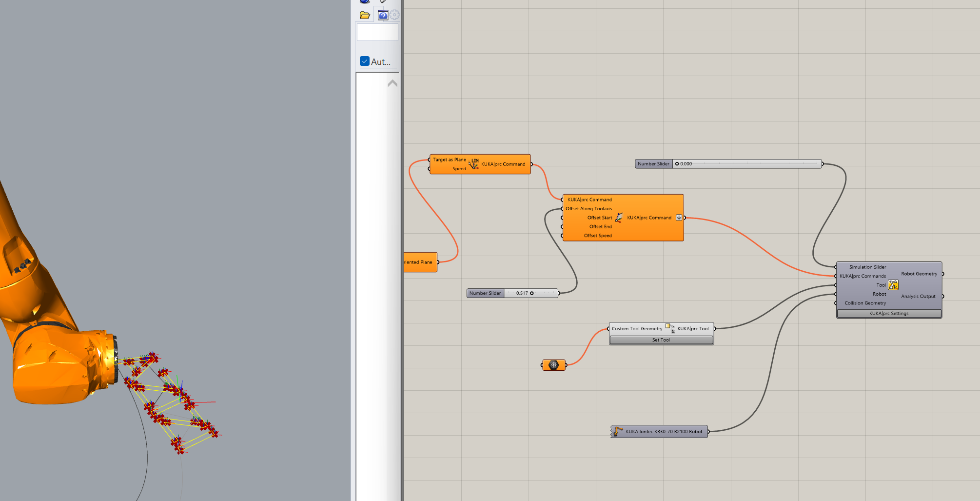Click the LIN component's KUKA|prc Command output
Viewport: 980px width, 501px height.
[x=503, y=164]
